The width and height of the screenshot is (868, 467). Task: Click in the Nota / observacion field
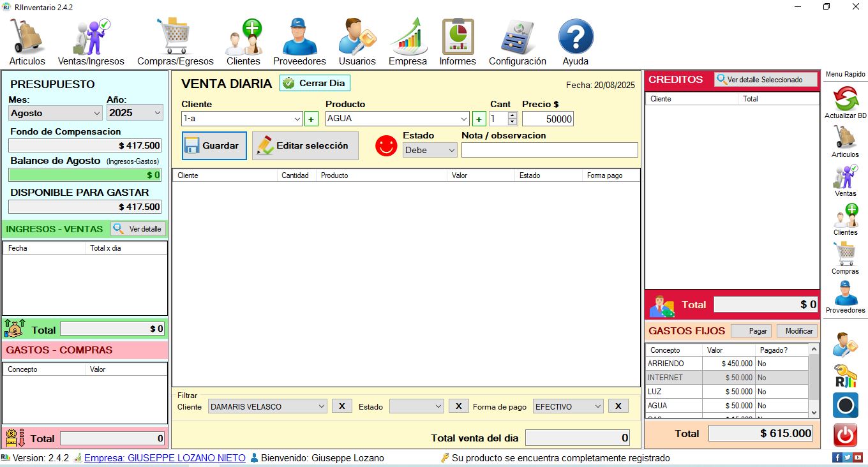[x=549, y=150]
